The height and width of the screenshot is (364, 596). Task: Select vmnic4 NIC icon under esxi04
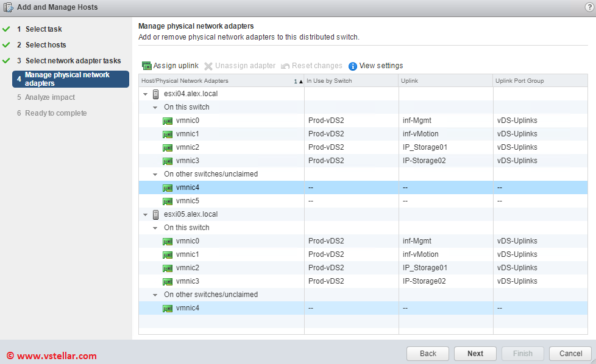click(x=168, y=187)
